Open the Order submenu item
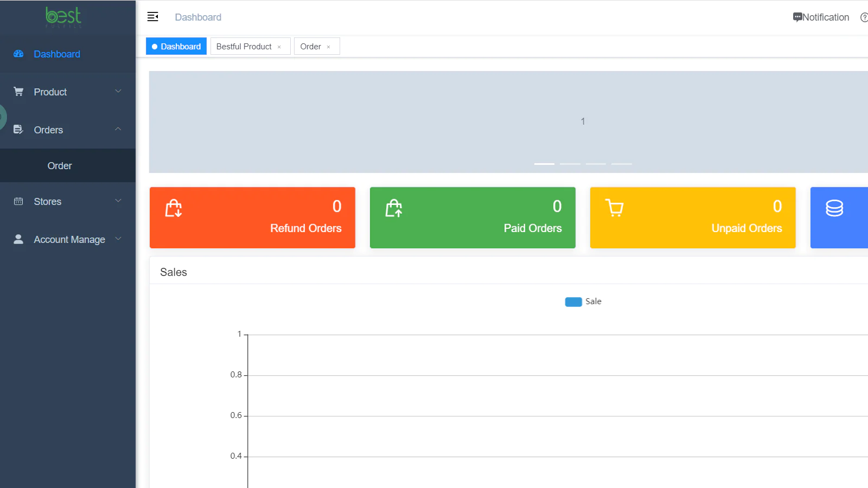The height and width of the screenshot is (488, 868). [x=60, y=166]
